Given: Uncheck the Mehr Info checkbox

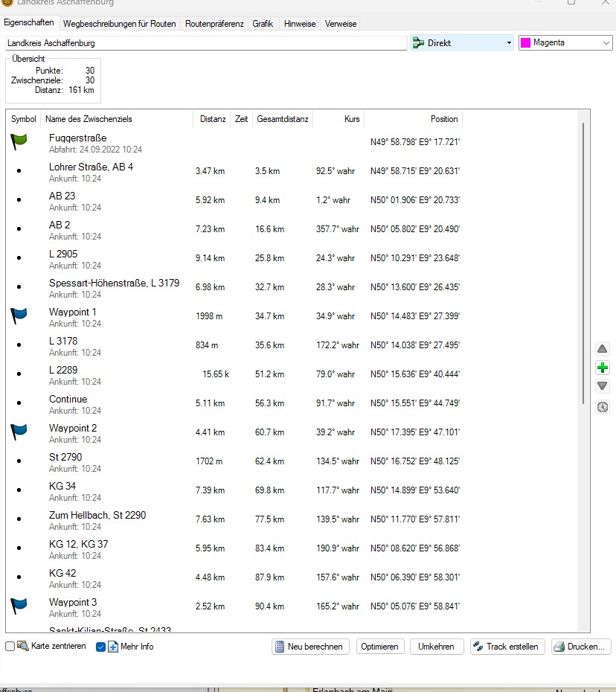Looking at the screenshot, I should [x=101, y=647].
